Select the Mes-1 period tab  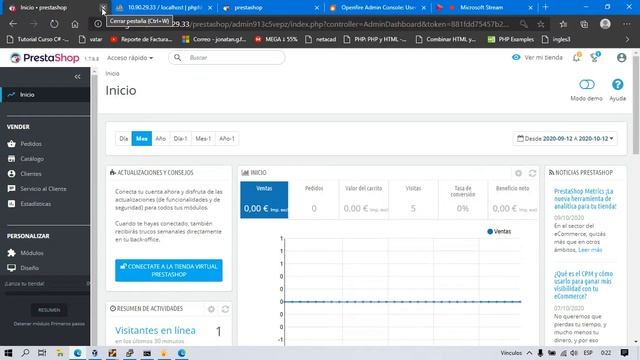click(x=203, y=138)
